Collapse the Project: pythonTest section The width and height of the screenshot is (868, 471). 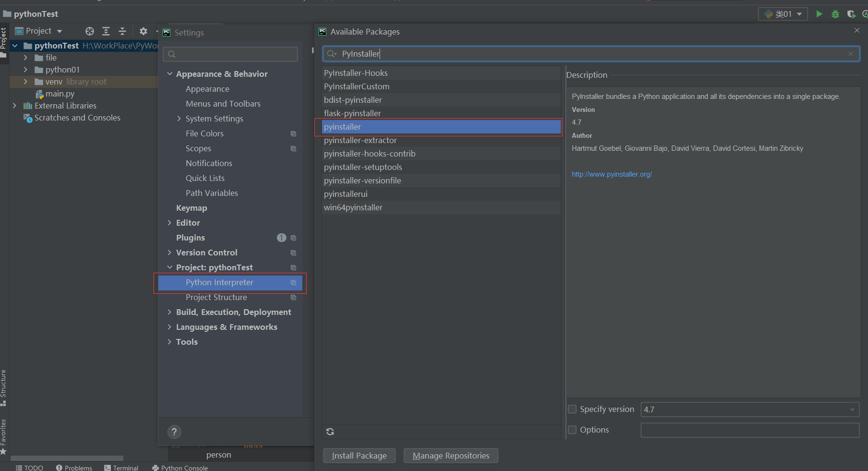[x=169, y=267]
